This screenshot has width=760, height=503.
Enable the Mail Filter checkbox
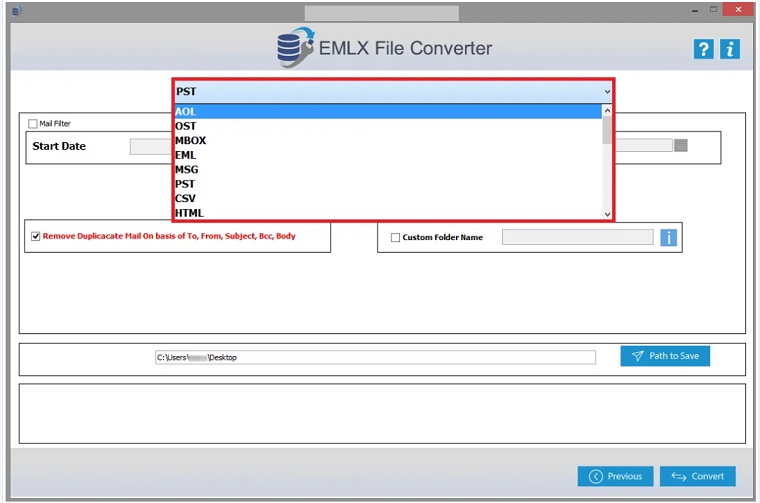32,124
